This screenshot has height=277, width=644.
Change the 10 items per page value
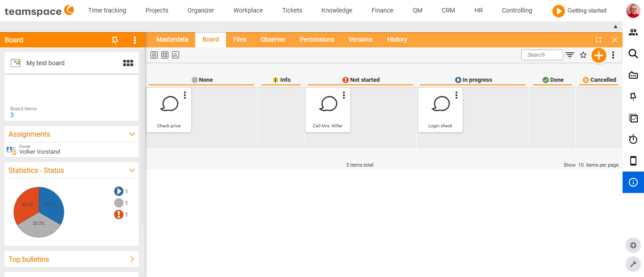click(580, 165)
